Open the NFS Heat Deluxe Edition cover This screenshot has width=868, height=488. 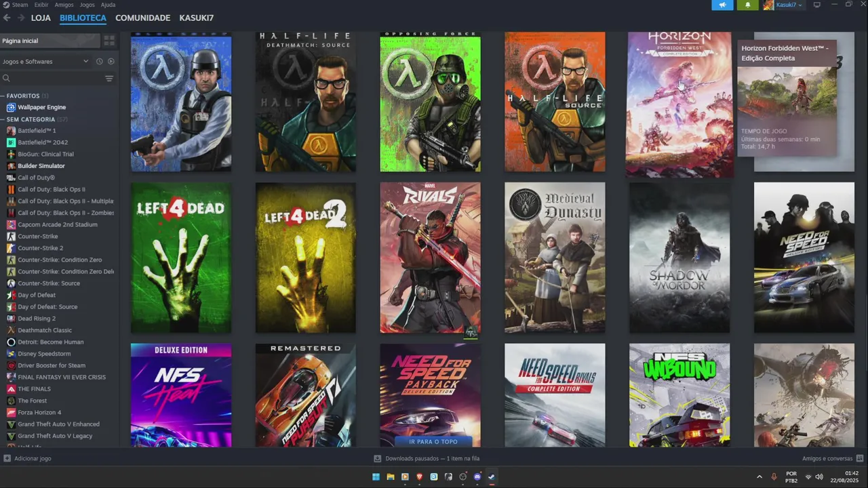181,395
